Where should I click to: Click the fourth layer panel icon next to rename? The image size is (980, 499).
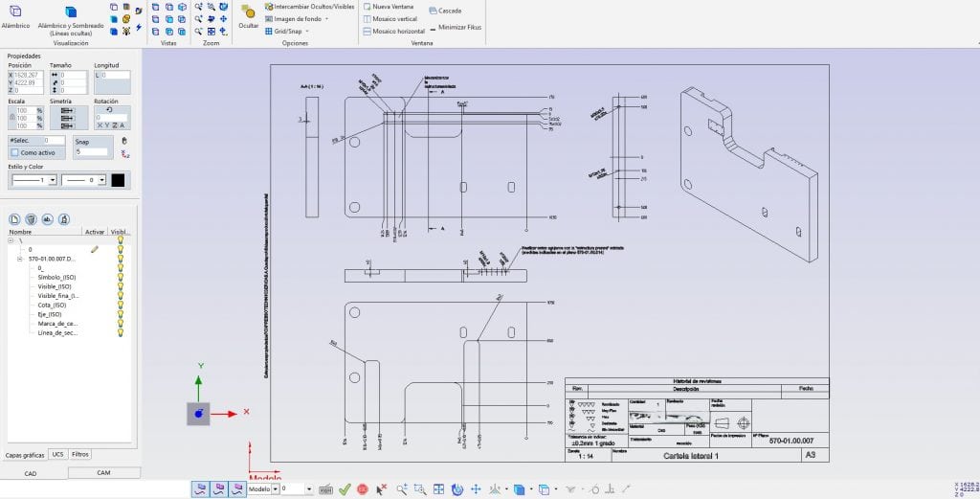coord(64,219)
